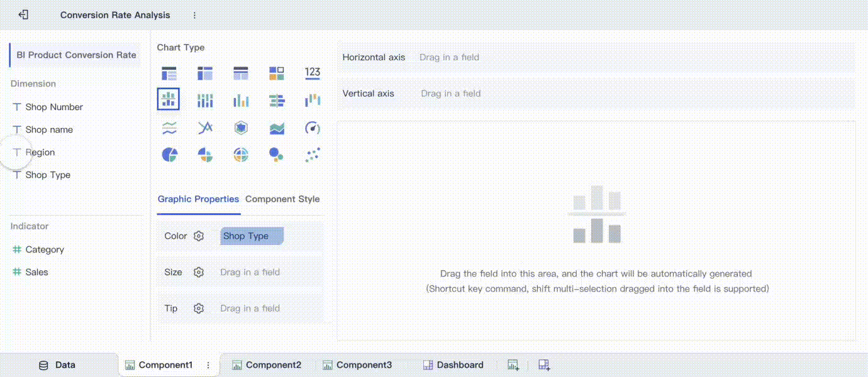Click the add component icon in bottom bar
This screenshot has height=377, width=868.
[513, 365]
